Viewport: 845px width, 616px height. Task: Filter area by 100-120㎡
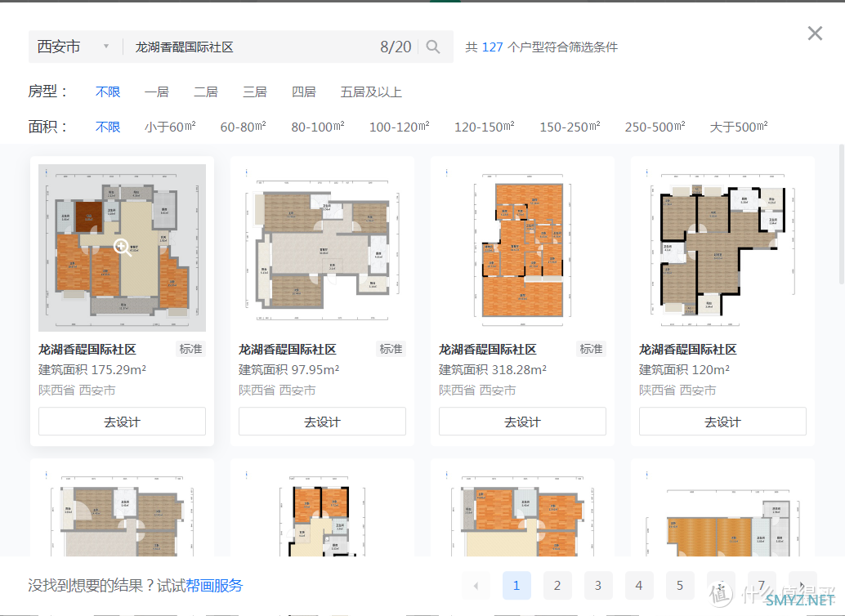400,127
